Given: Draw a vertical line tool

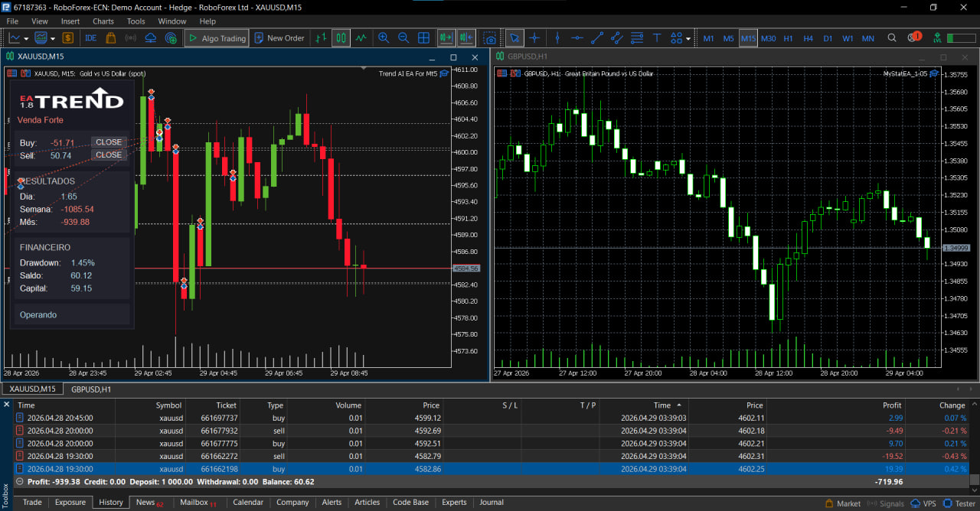Looking at the screenshot, I should coord(557,38).
